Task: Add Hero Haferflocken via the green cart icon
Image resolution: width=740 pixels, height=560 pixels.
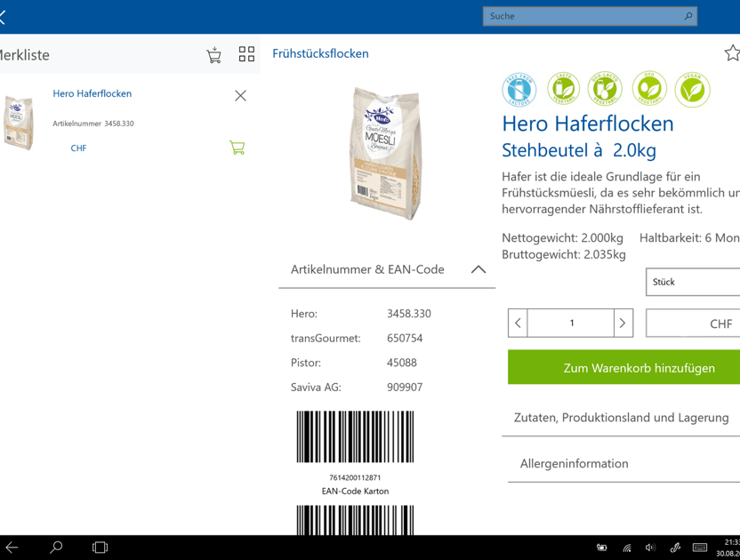Action: 237,148
